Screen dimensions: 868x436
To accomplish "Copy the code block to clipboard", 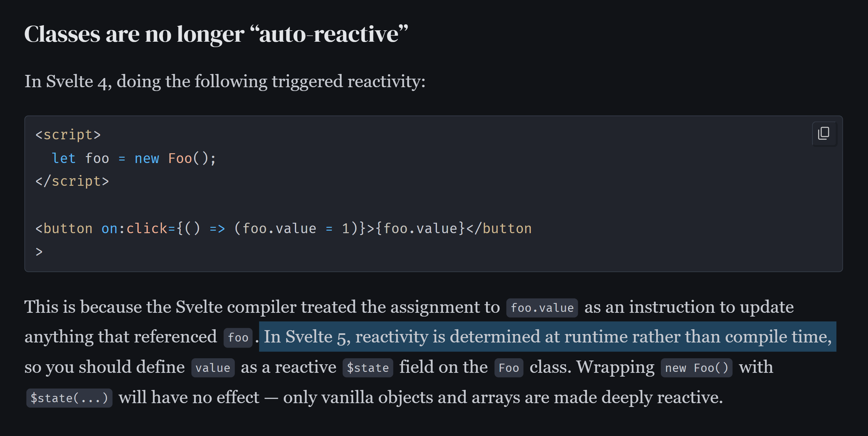I will [x=824, y=134].
